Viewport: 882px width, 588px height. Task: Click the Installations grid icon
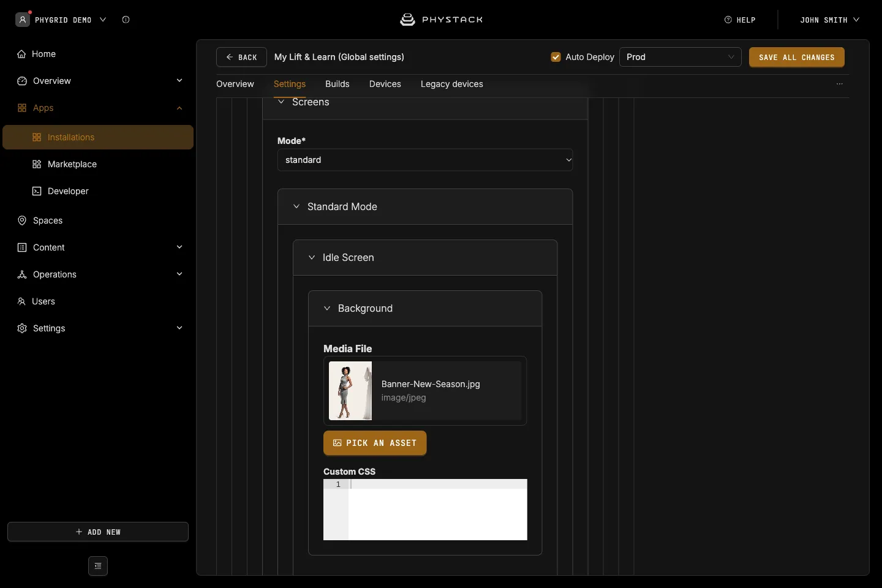[x=37, y=137]
